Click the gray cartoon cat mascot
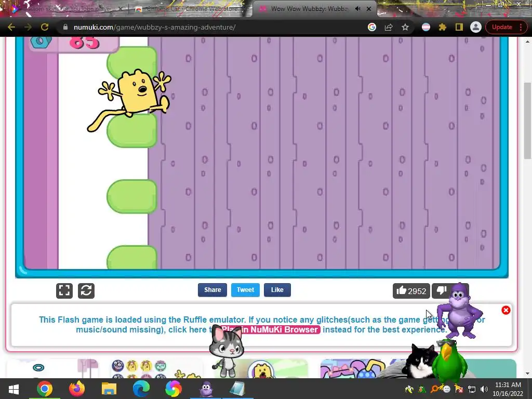The width and height of the screenshot is (532, 399). pos(227,351)
